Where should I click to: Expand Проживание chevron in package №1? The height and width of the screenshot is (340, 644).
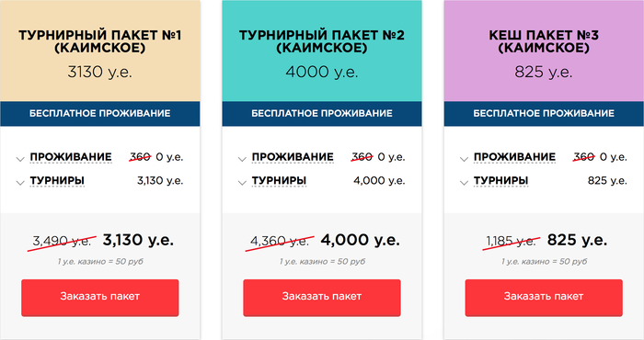click(20, 159)
